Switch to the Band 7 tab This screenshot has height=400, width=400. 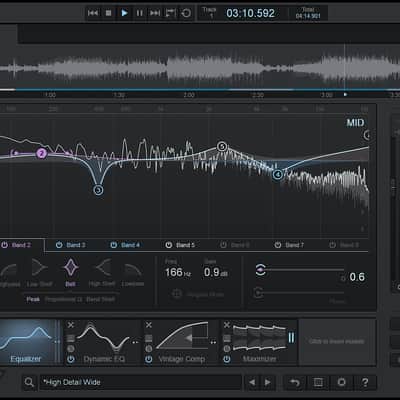tap(295, 245)
